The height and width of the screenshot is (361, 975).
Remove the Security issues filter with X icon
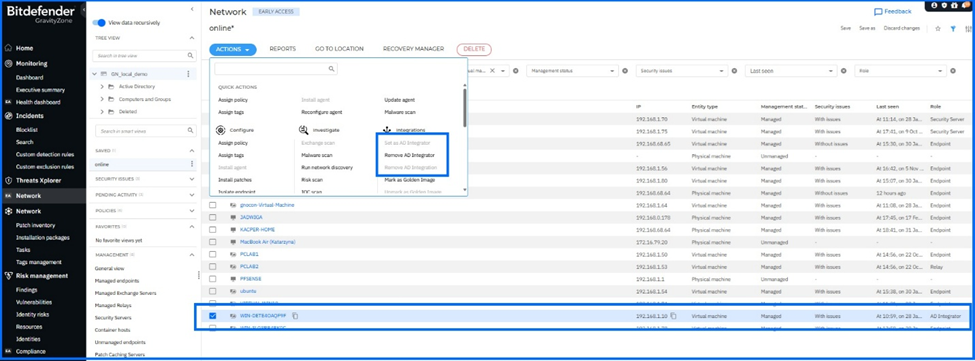click(734, 71)
